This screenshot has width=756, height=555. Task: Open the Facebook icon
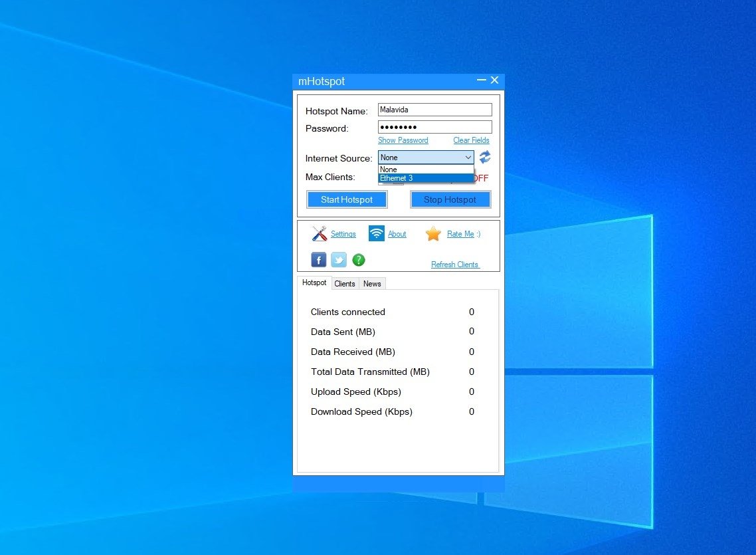[319, 260]
